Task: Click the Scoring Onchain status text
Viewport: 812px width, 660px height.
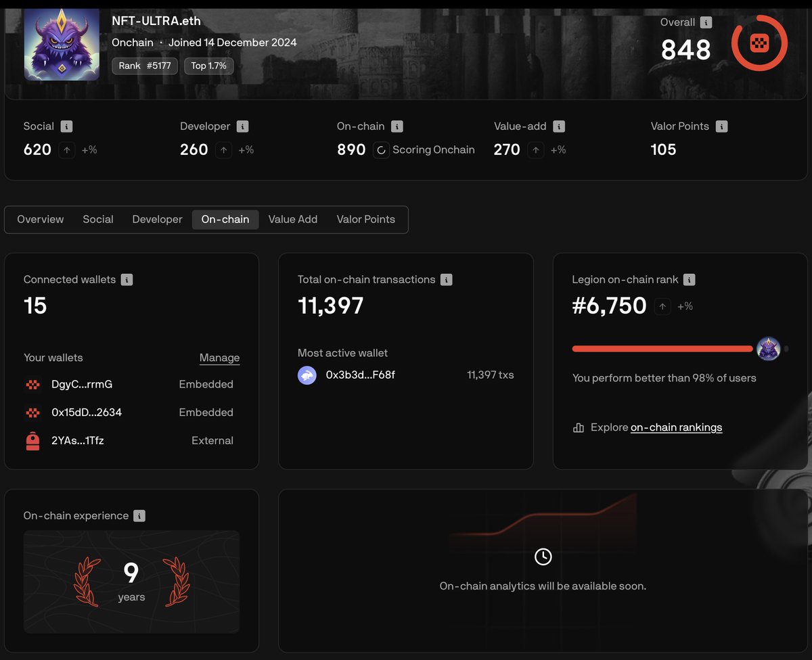Action: click(x=434, y=150)
